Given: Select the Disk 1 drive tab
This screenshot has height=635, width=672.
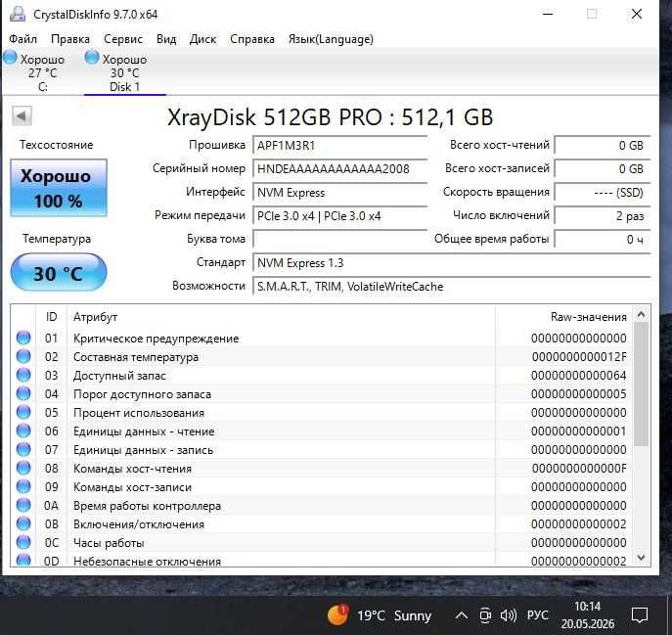Looking at the screenshot, I should [x=124, y=72].
